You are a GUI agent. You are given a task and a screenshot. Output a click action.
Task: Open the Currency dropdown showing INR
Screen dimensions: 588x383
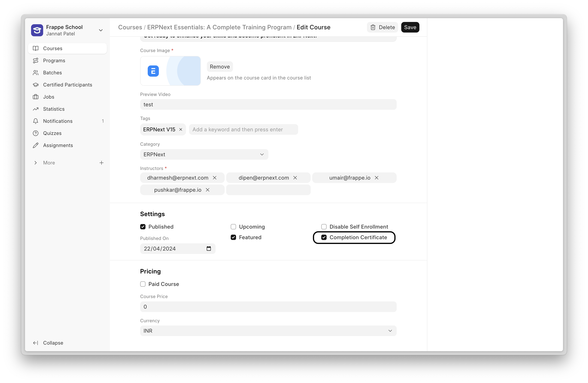[268, 331]
